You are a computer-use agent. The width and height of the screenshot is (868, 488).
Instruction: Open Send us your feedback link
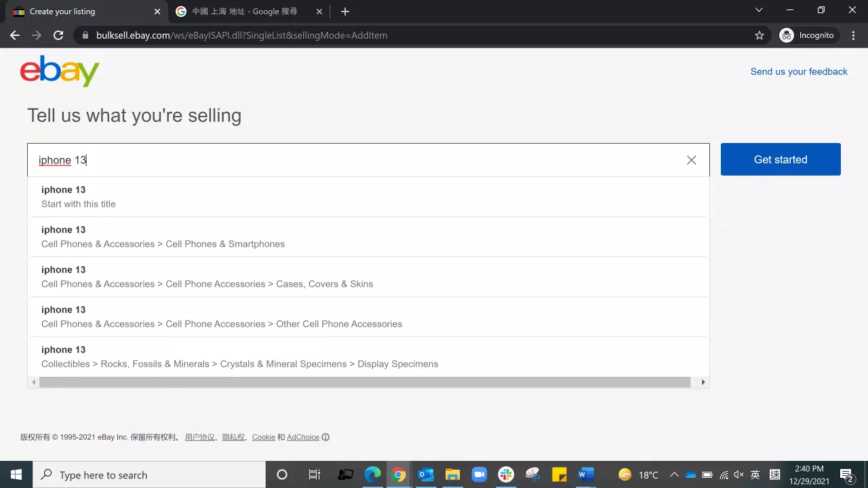pyautogui.click(x=798, y=72)
